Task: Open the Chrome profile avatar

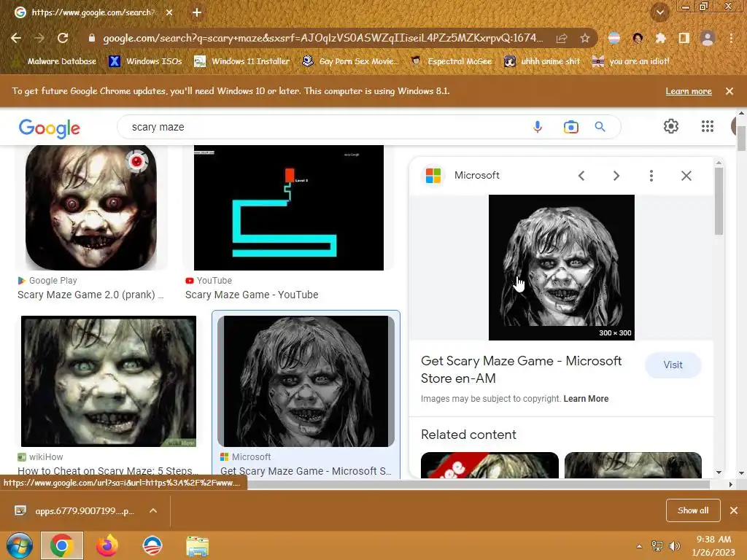Action: tap(708, 38)
